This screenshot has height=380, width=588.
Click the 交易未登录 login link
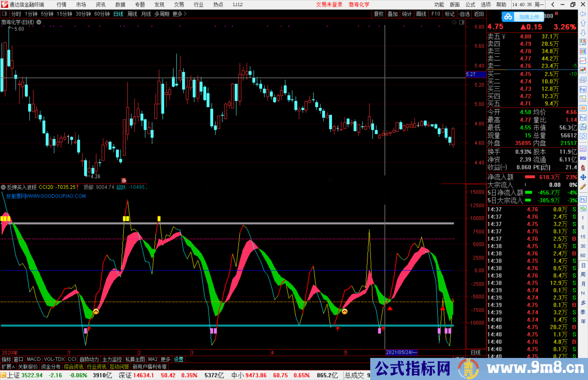[x=329, y=4]
